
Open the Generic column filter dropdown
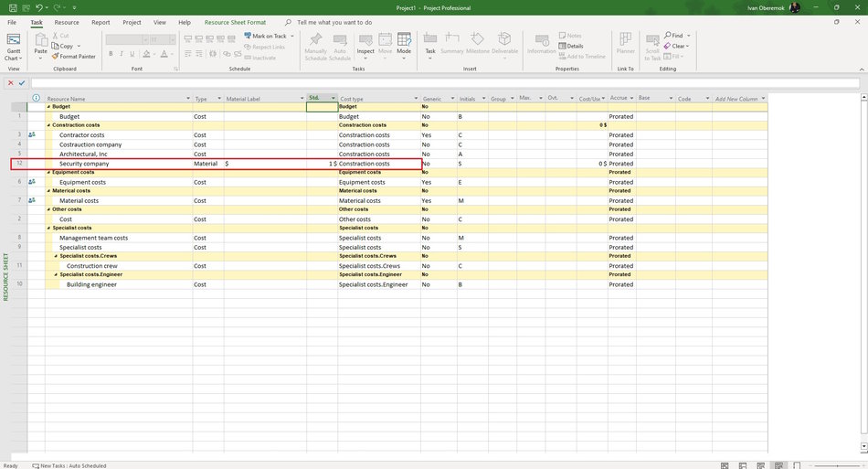(x=452, y=99)
